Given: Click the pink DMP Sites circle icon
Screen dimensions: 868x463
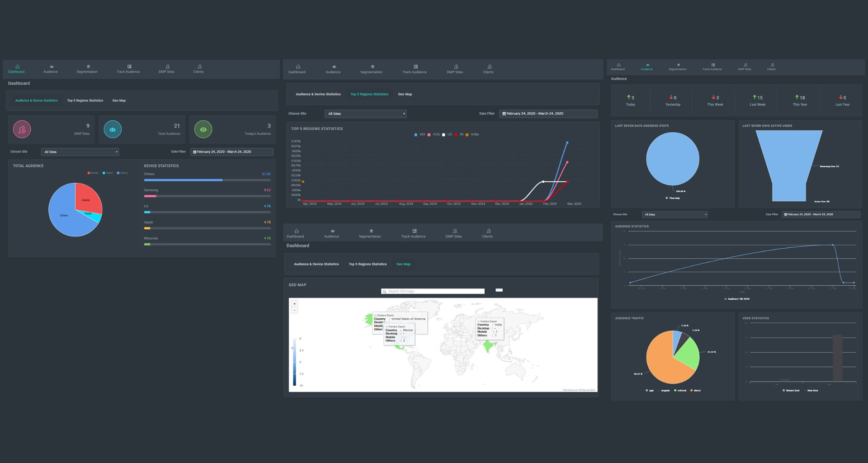Looking at the screenshot, I should pos(22,129).
